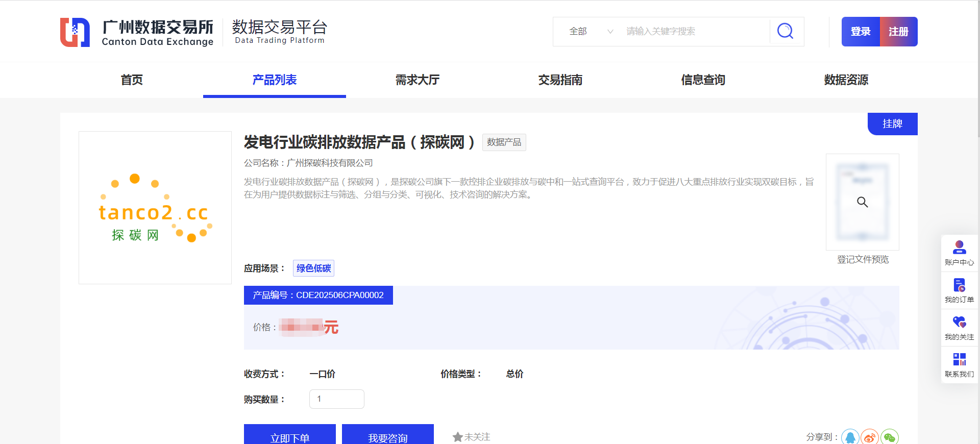The image size is (980, 444).
Task: Navigate to the 数据资源 tab
Action: click(846, 80)
